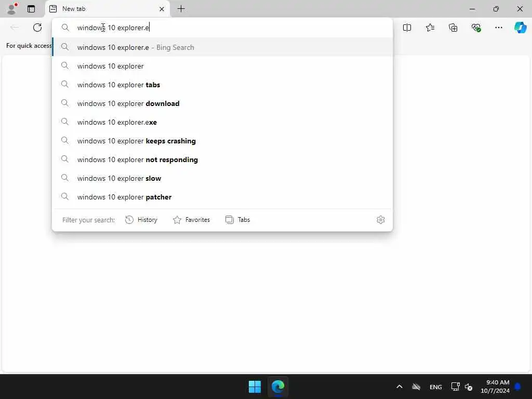
Task: Click the OneDrive tray icon
Action: [416, 387]
